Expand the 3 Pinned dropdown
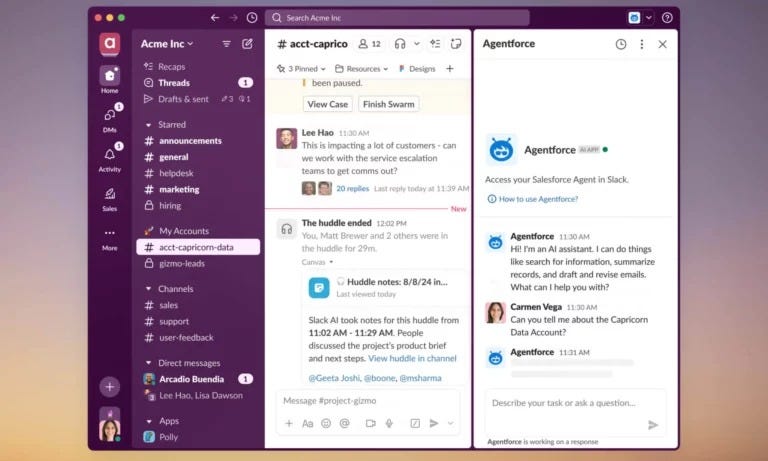The image size is (768, 461). coord(301,69)
